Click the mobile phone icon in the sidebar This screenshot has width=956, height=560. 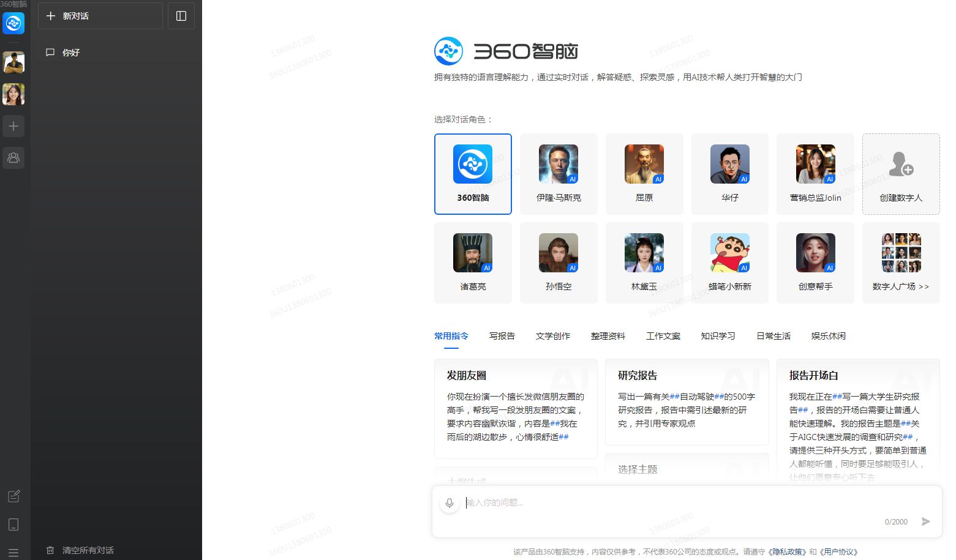13,525
